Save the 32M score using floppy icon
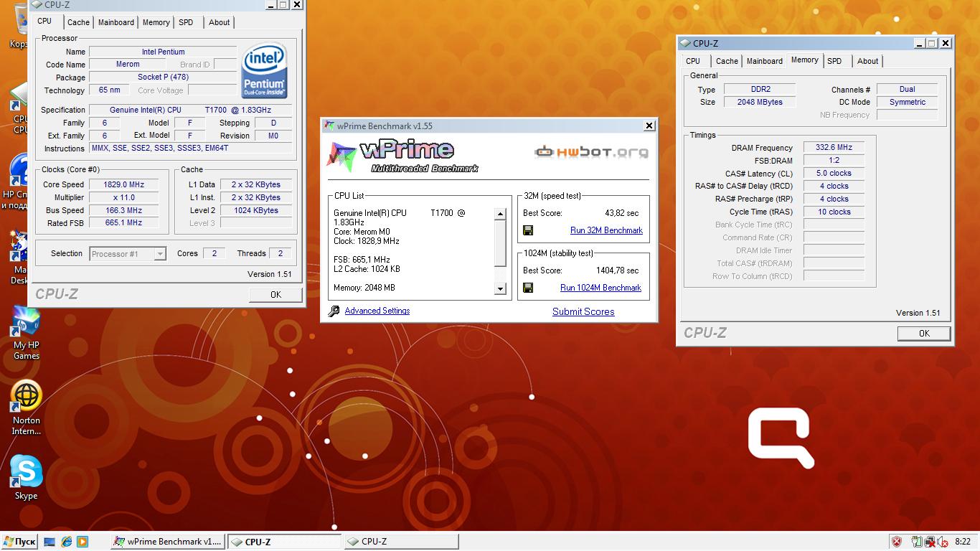This screenshot has height=551, width=980. 528,230
